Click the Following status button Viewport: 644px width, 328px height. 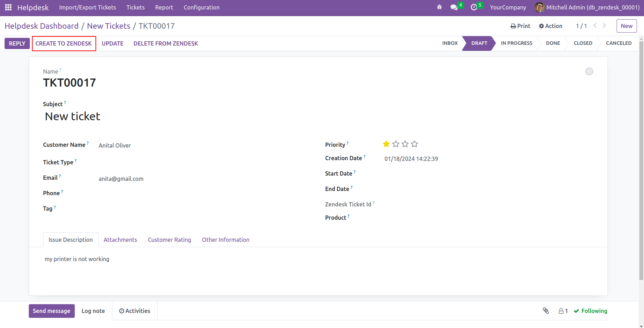(590, 311)
